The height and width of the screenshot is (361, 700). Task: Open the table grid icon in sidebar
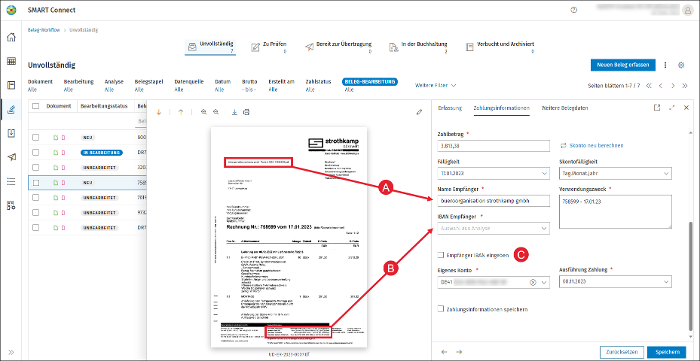click(x=12, y=61)
